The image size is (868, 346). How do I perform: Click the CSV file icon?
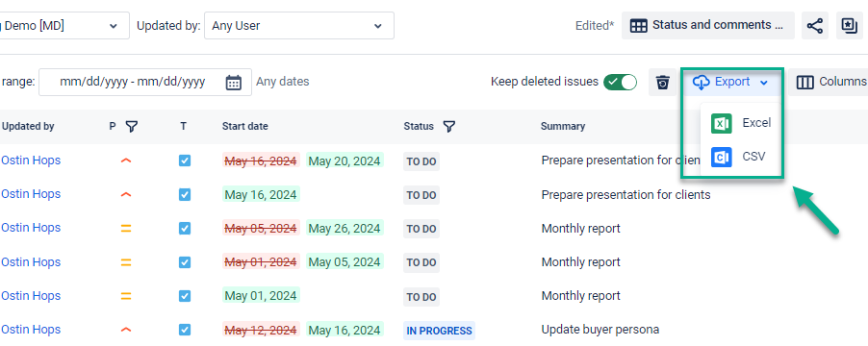722,157
